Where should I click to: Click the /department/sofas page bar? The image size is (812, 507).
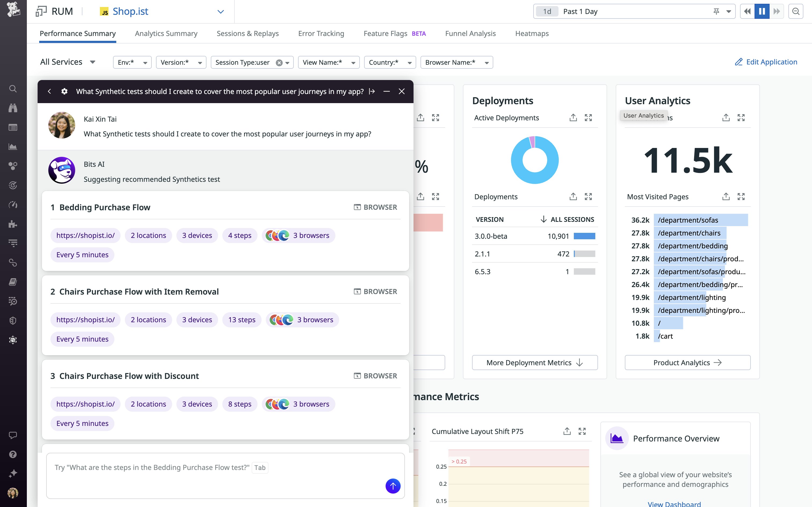click(700, 220)
